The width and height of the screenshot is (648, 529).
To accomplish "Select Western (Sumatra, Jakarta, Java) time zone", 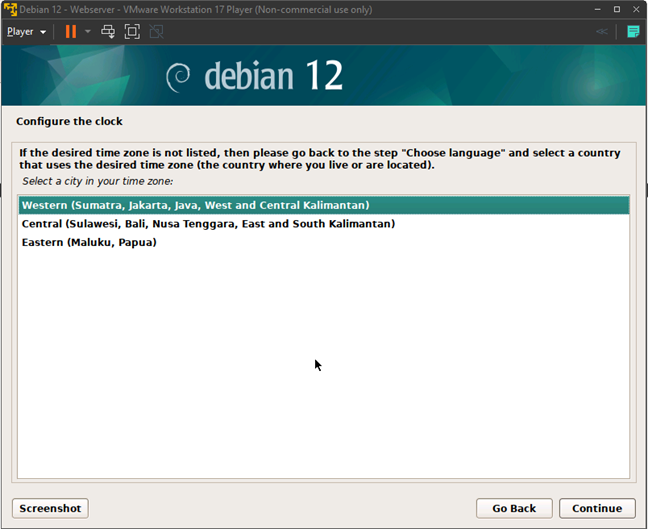I will pos(195,205).
